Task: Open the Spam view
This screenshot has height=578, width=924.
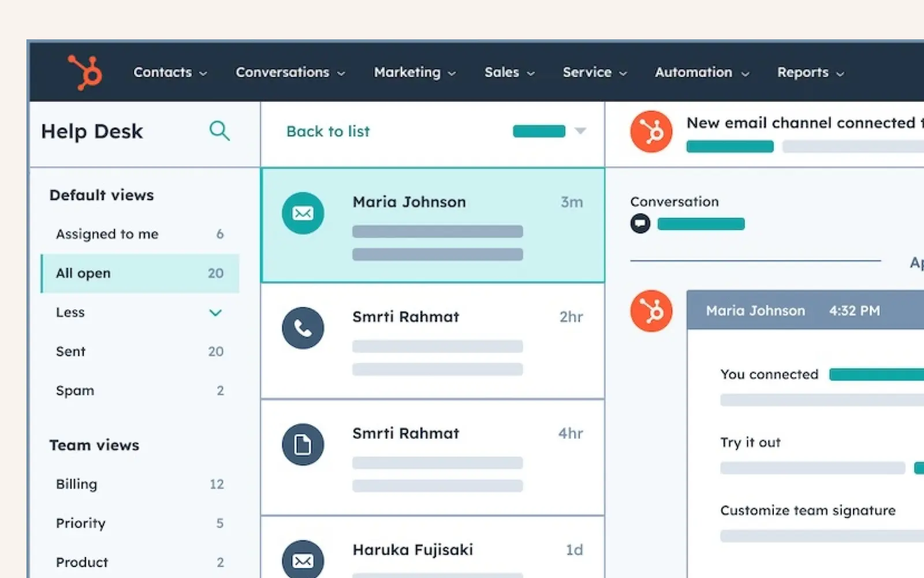Action: 140,391
